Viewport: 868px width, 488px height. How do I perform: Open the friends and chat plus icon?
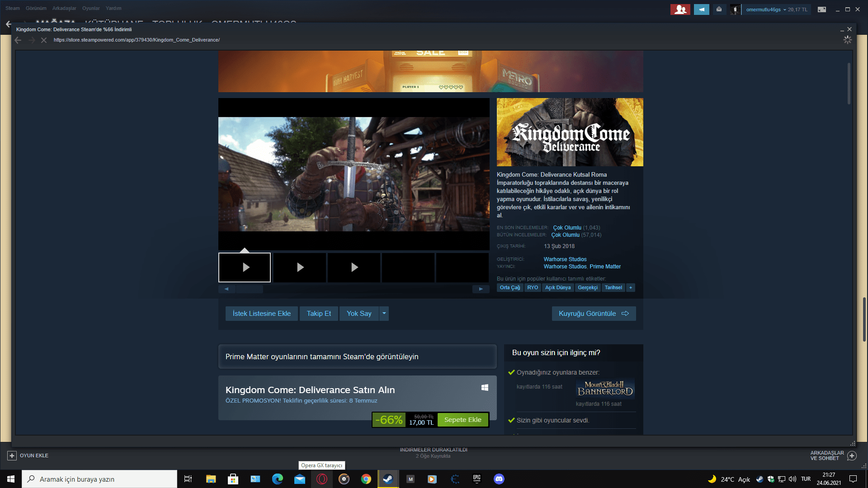click(852, 455)
